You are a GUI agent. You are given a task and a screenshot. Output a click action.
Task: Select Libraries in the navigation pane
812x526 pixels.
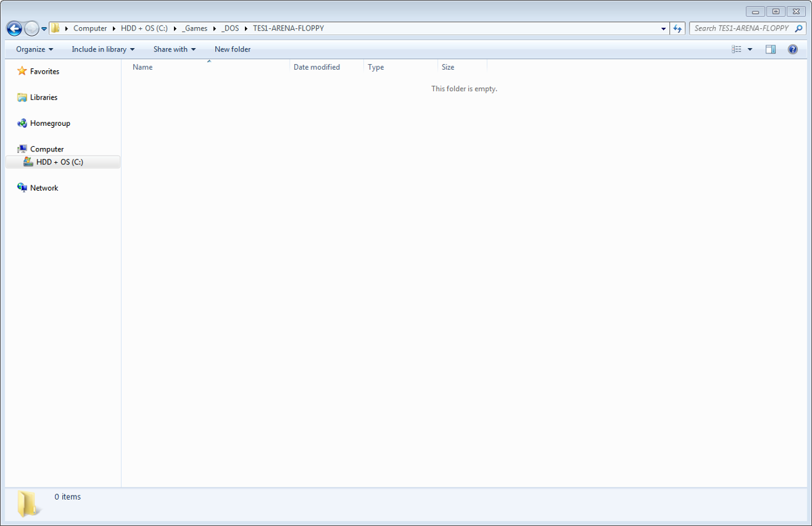click(44, 97)
